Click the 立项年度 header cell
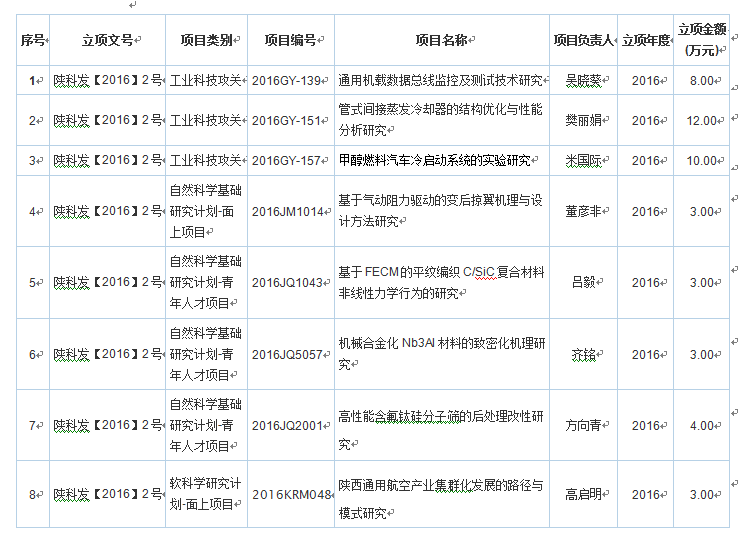The height and width of the screenshot is (542, 745). point(646,40)
